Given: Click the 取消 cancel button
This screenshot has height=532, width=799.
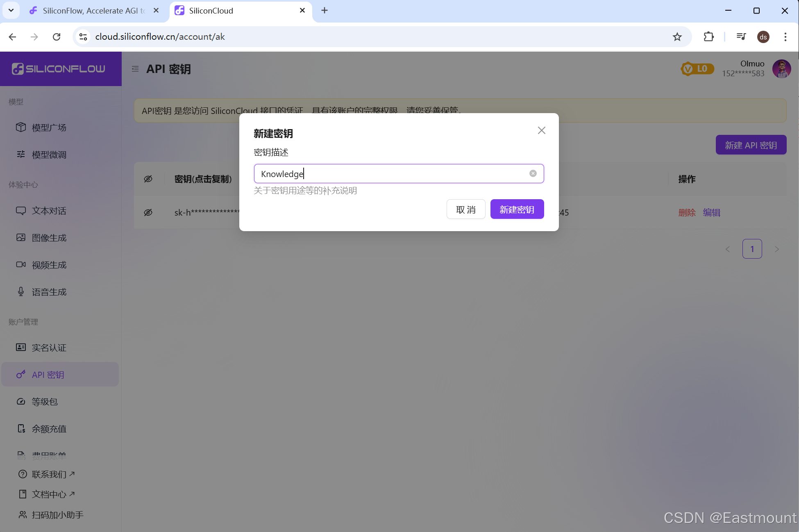Looking at the screenshot, I should [465, 209].
